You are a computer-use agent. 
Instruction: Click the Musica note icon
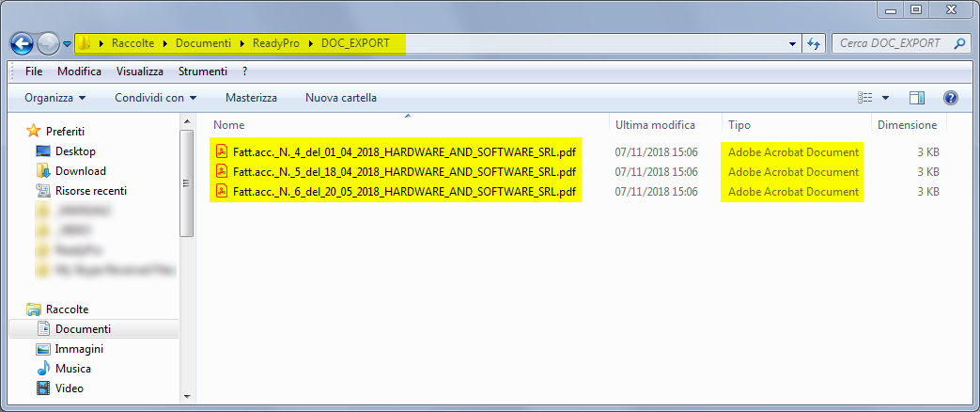pyautogui.click(x=43, y=368)
